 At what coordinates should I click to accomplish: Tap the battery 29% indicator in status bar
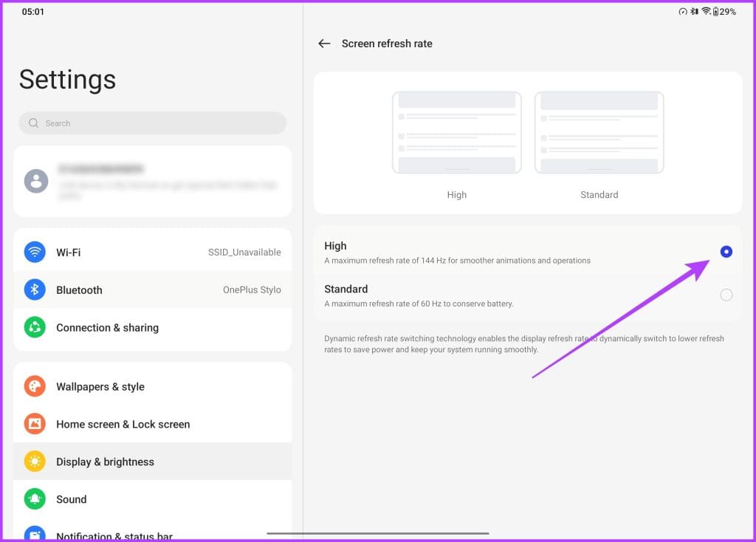(725, 12)
